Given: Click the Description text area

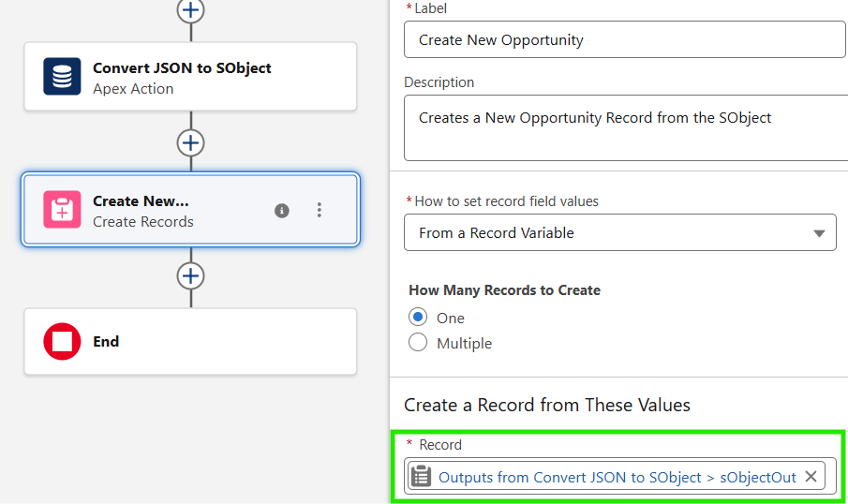Looking at the screenshot, I should coord(624,130).
